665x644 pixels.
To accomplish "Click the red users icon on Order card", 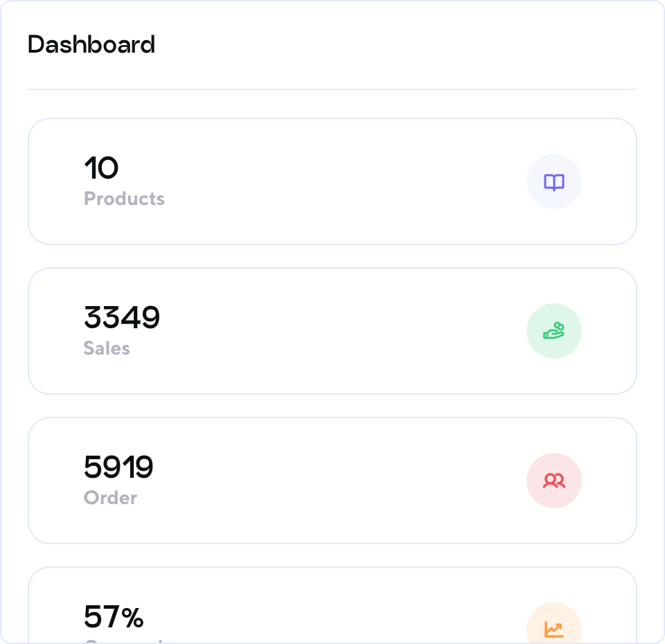I will (x=554, y=481).
